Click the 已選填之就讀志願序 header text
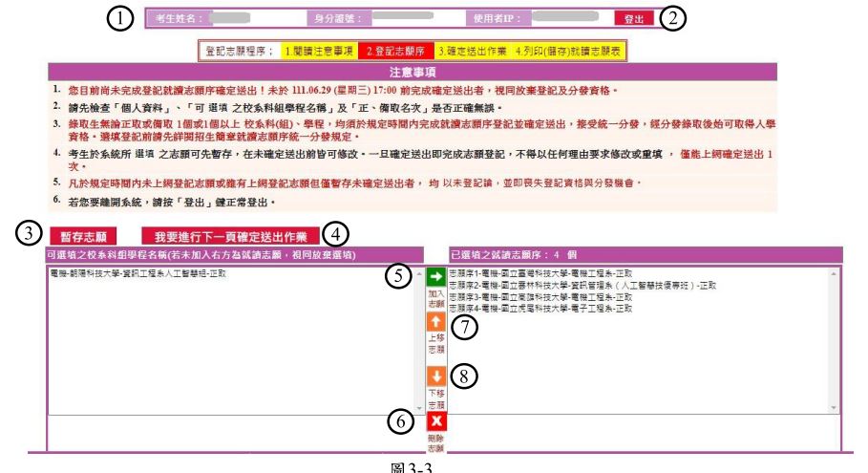868x473 pixels. [x=513, y=255]
